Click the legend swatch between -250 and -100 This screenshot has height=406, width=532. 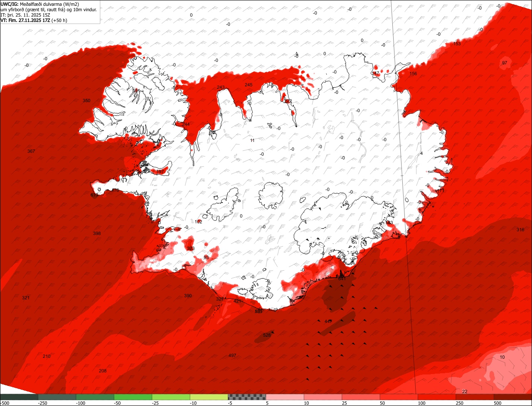[57, 397]
